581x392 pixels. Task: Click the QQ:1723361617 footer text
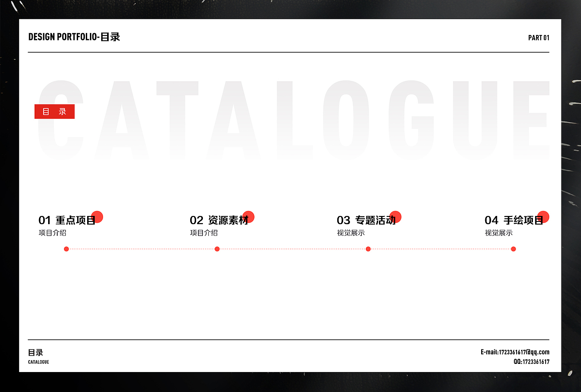click(532, 362)
